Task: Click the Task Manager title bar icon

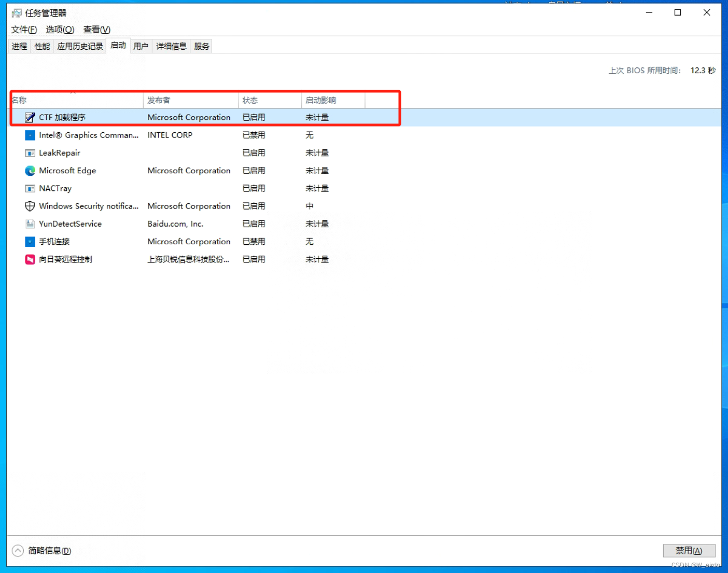Action: [17, 13]
